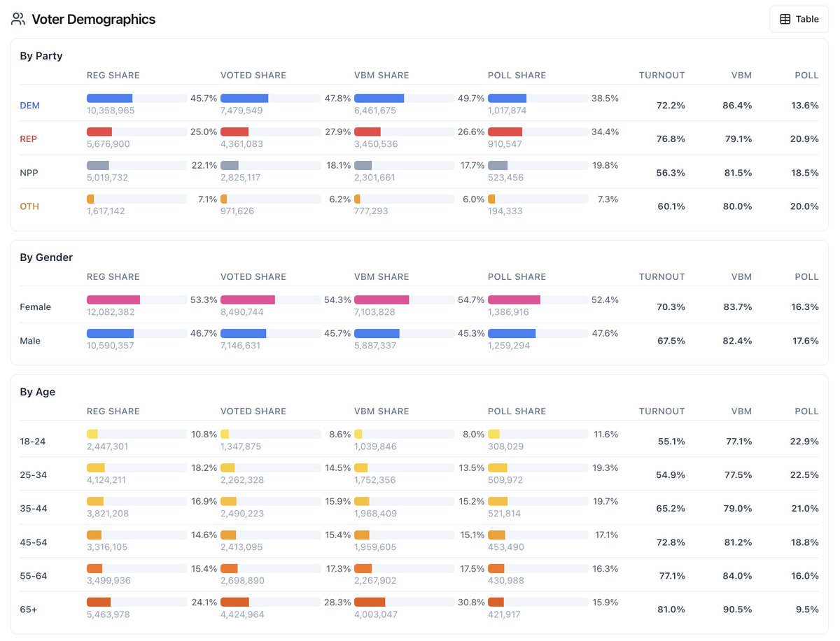Click OTH VBM value 80.0%
The image size is (840, 641).
click(738, 206)
